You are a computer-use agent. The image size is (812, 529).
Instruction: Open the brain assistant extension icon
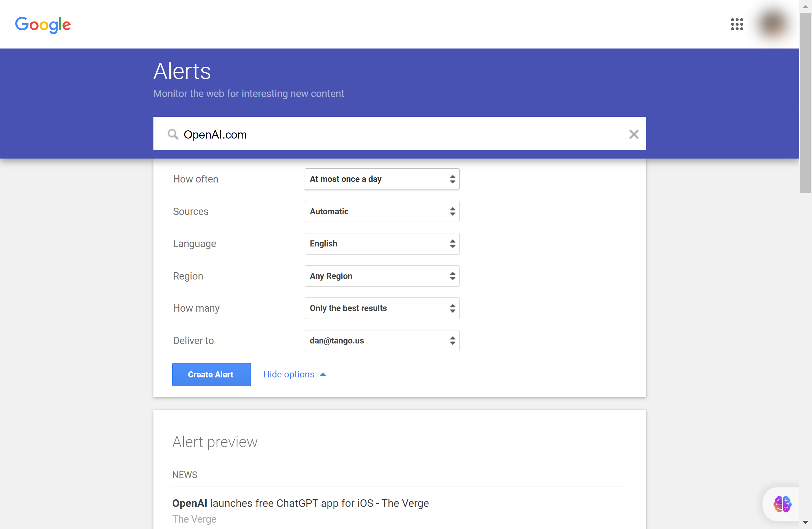[x=782, y=504]
